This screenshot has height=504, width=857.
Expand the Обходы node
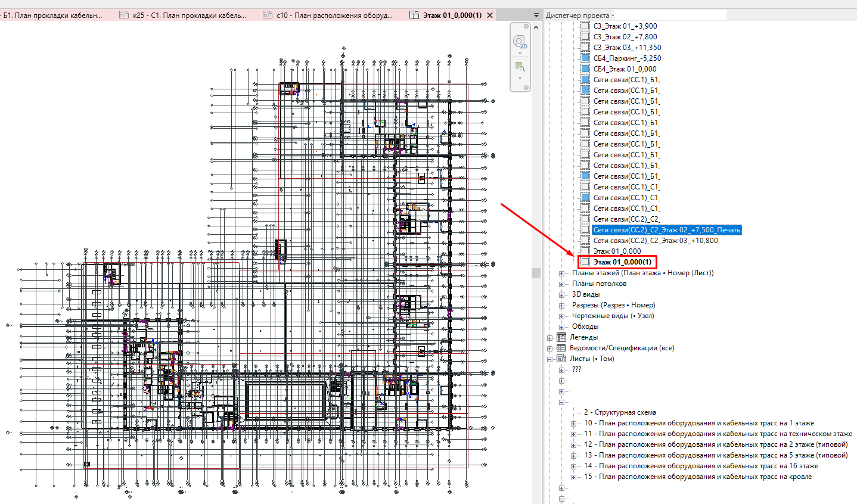pos(561,327)
